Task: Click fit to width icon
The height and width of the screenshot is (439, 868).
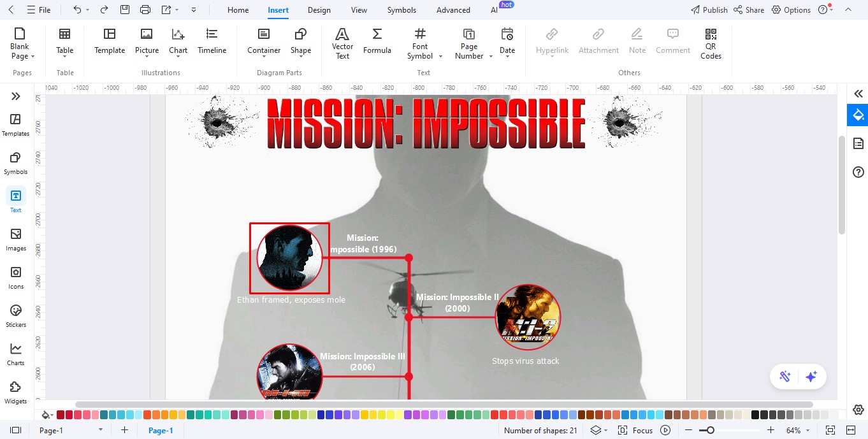Action: pos(850,430)
